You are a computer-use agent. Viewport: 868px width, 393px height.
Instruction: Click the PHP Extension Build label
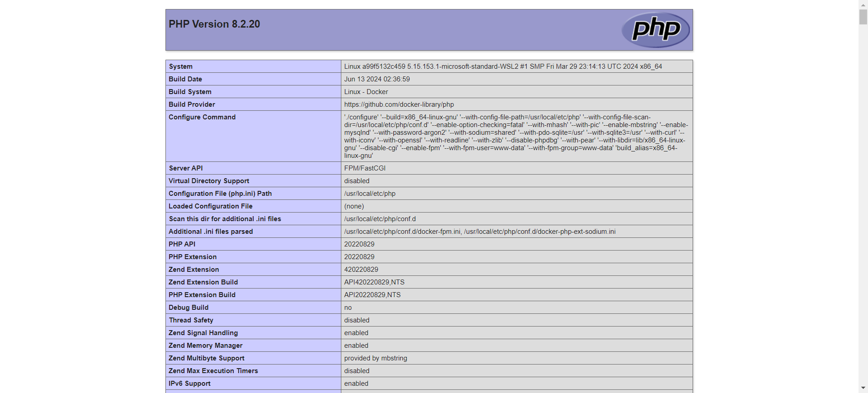pos(202,295)
